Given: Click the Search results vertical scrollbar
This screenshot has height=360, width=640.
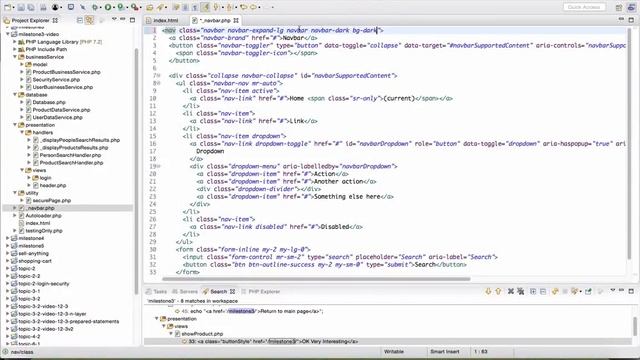Looking at the screenshot, I should (x=635, y=327).
